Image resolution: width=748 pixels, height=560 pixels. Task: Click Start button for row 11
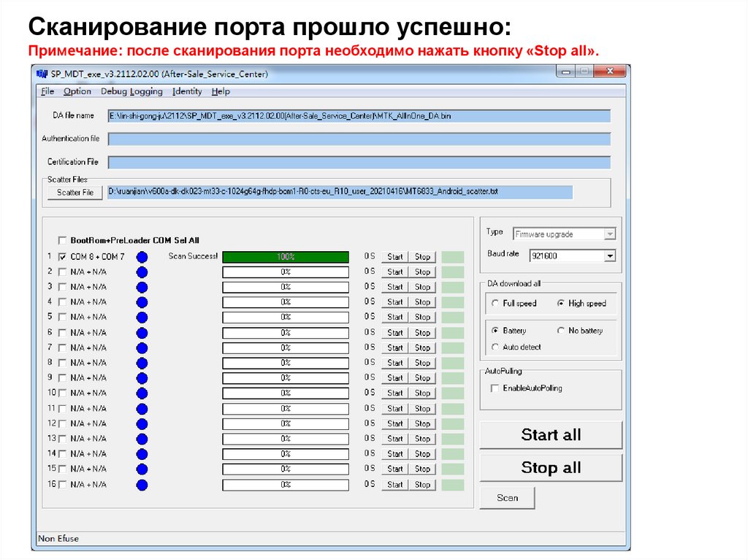[x=395, y=409]
